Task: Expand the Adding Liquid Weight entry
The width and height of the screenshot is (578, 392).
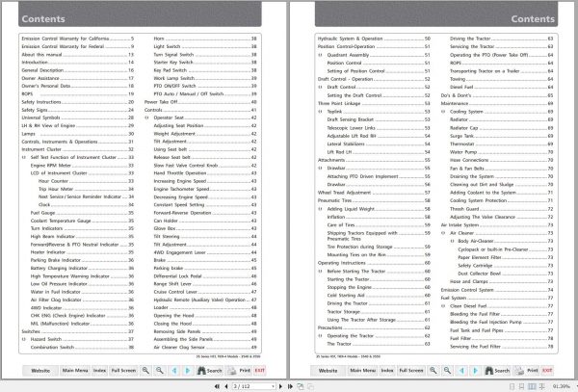Action: 320,209
